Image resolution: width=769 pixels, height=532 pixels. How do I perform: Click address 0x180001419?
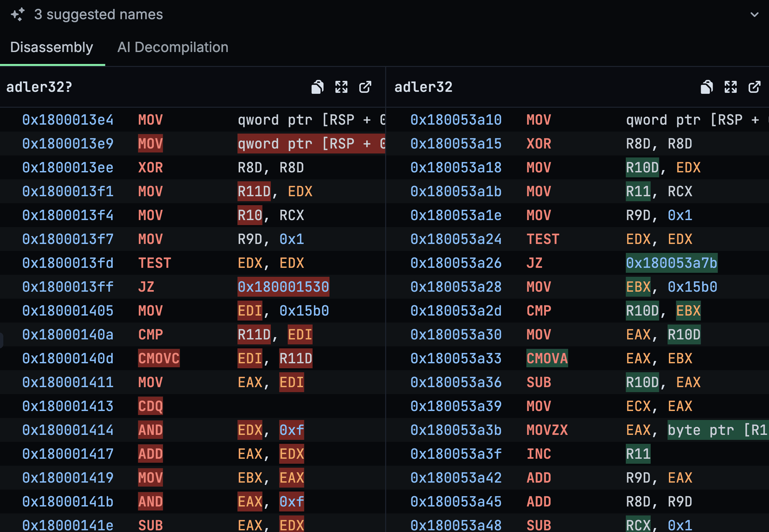click(x=68, y=478)
